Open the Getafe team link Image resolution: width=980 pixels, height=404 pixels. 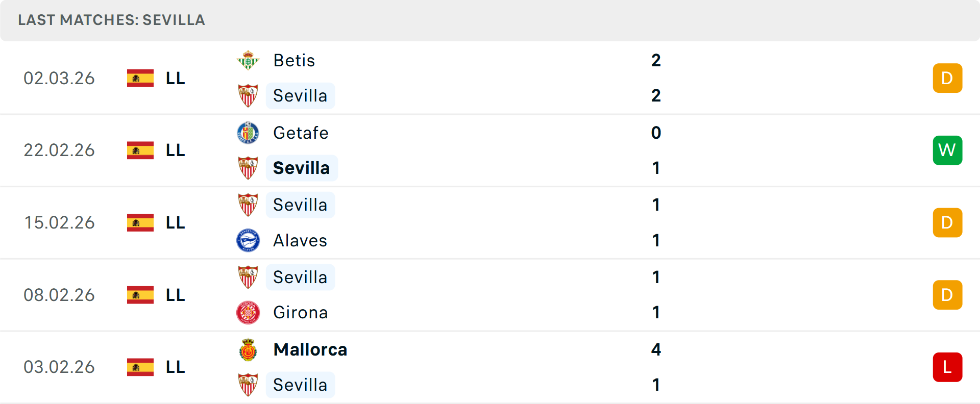(x=301, y=133)
